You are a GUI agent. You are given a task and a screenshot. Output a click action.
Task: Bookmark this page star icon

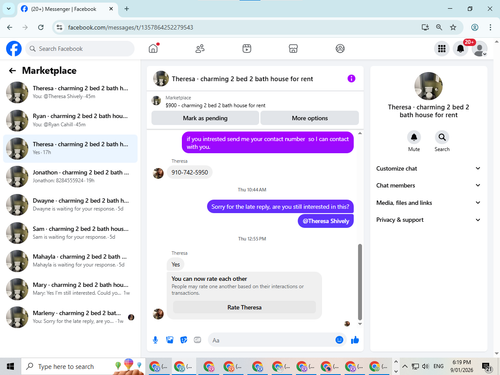coord(453,27)
